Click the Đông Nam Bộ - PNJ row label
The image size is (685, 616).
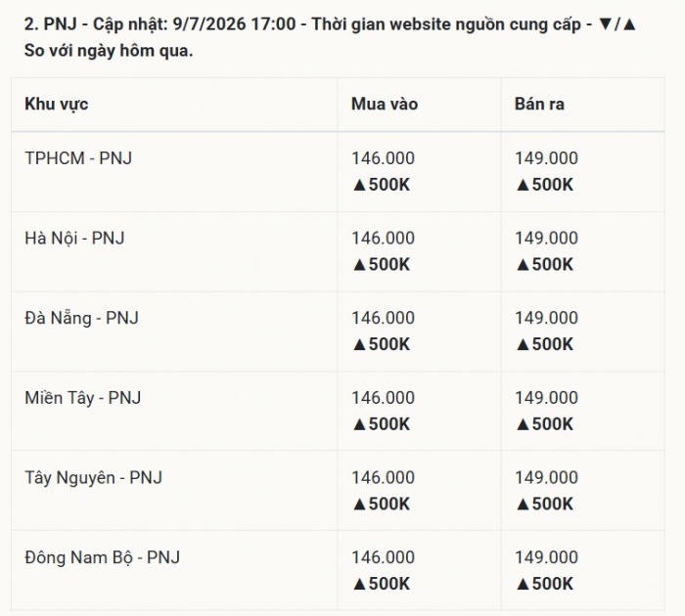tap(102, 558)
